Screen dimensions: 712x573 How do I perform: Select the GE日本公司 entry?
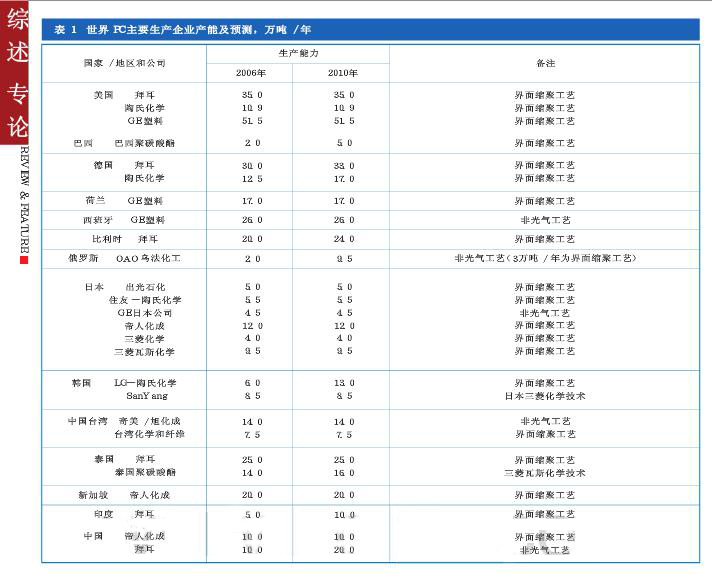coord(145,313)
